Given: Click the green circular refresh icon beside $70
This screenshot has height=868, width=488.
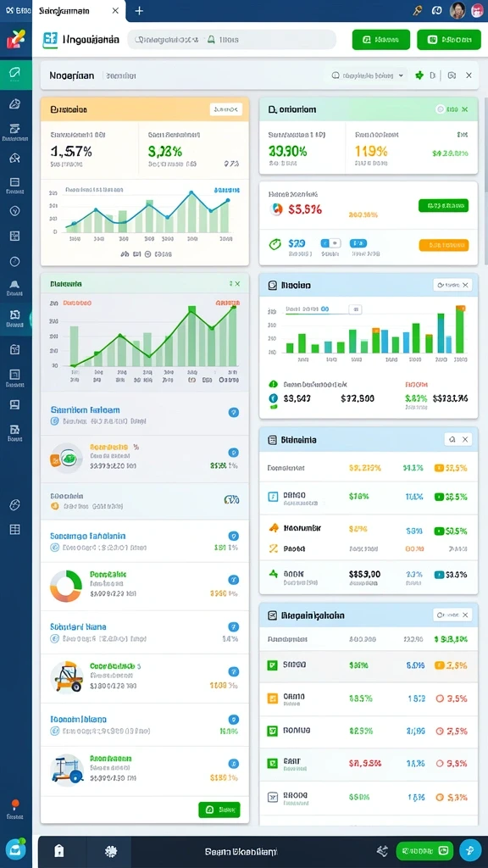Looking at the screenshot, I should click(x=274, y=244).
